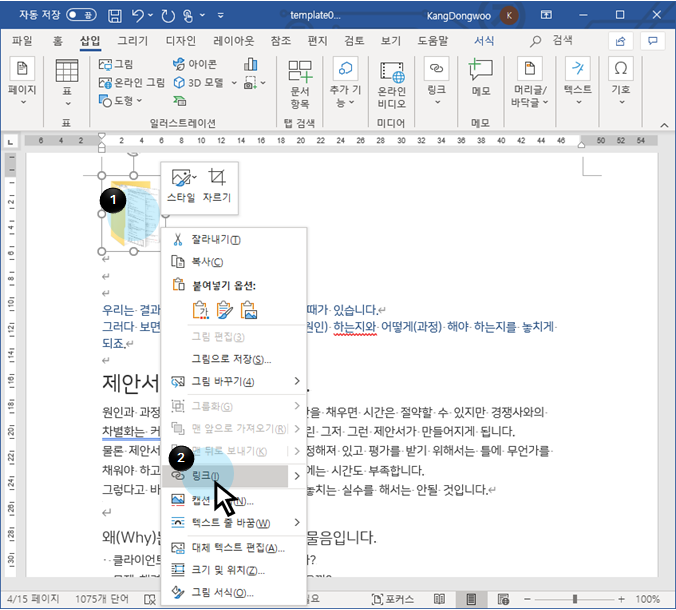This screenshot has height=610, width=676.
Task: Open the 페이지 pages dropdown
Action: [22, 81]
